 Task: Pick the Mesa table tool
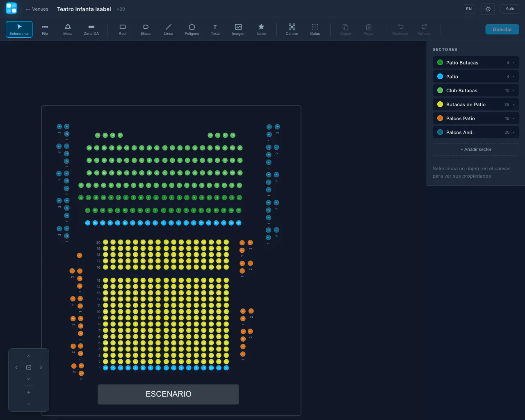click(68, 30)
